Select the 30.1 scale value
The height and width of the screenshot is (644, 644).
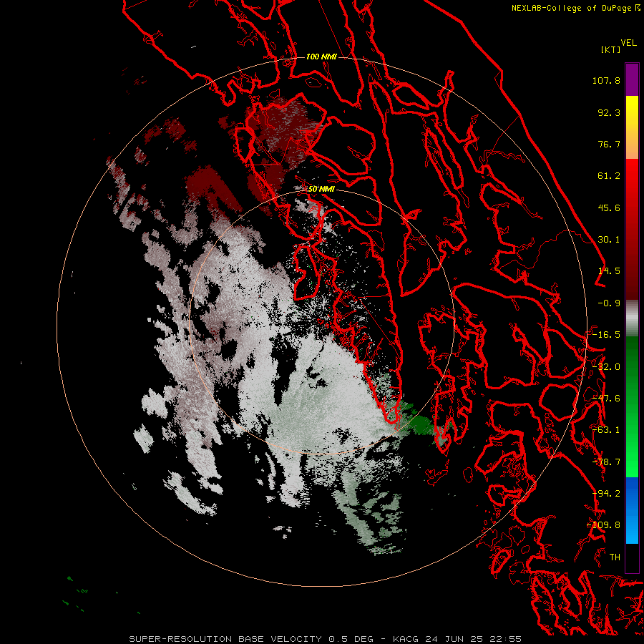click(x=609, y=240)
